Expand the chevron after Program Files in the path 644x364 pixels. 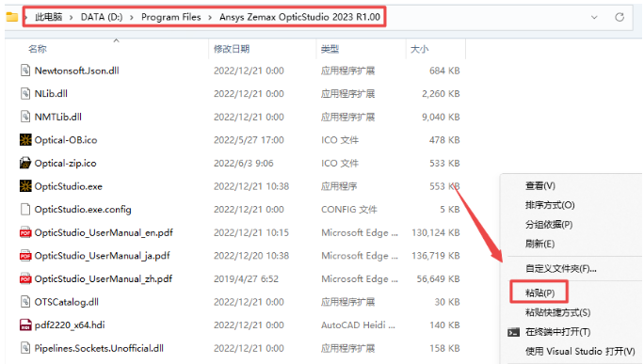(210, 17)
